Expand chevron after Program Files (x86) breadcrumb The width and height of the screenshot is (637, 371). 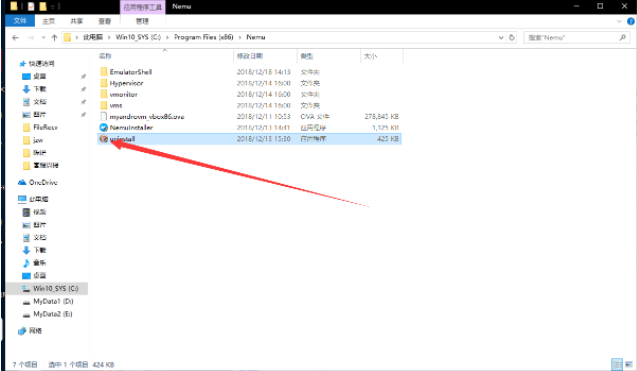(239, 37)
